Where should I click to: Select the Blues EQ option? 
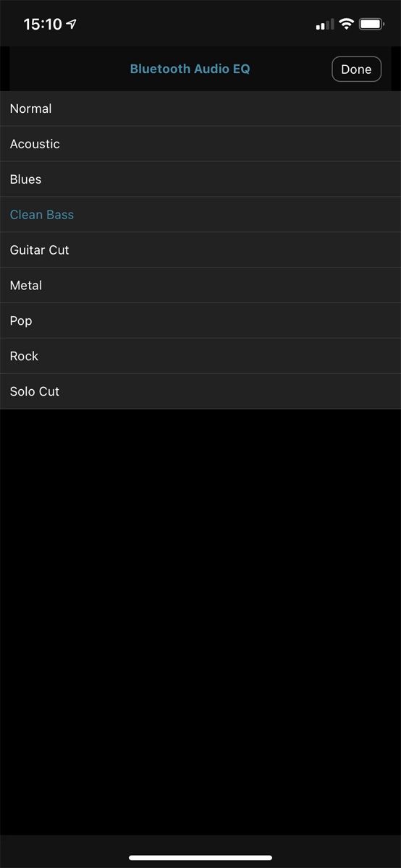click(x=200, y=179)
